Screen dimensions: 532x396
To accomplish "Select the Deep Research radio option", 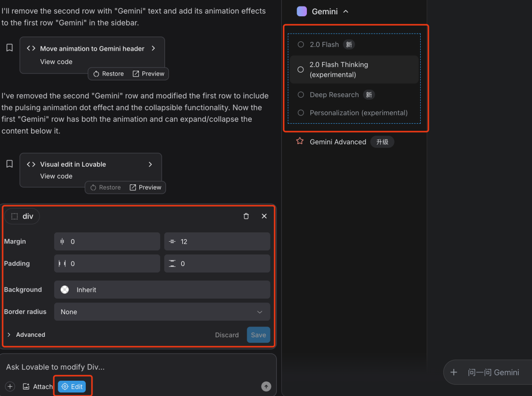I will point(300,95).
